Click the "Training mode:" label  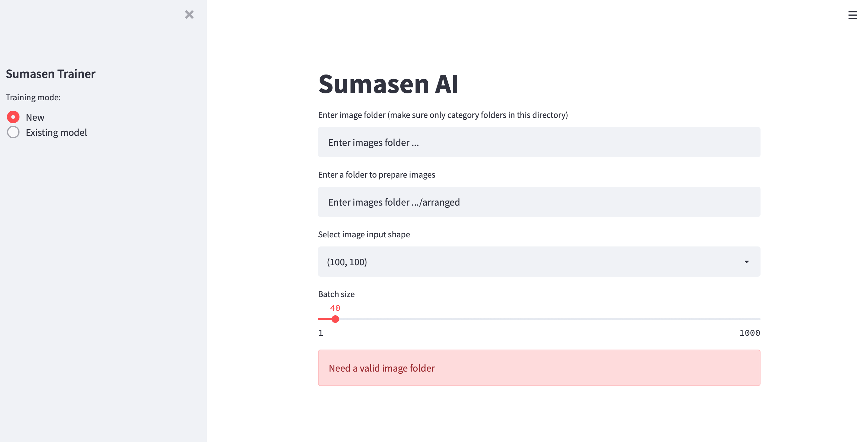(33, 97)
